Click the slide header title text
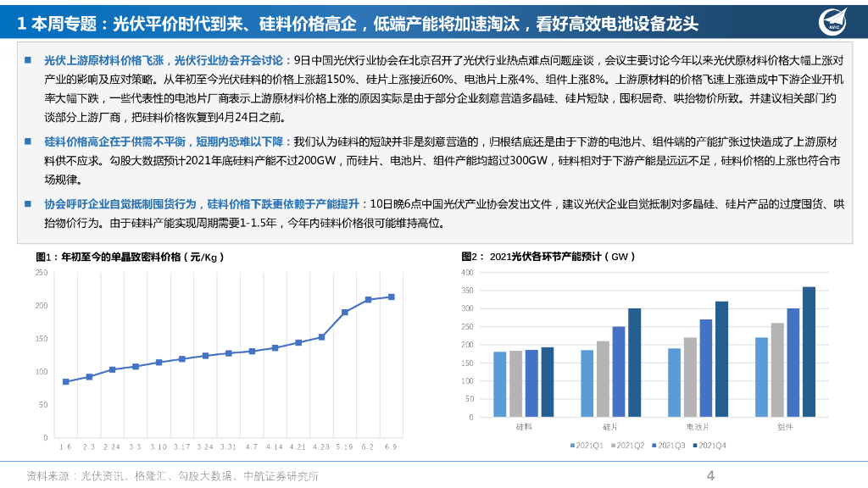Screen dimensions: 868x488 click(358, 23)
